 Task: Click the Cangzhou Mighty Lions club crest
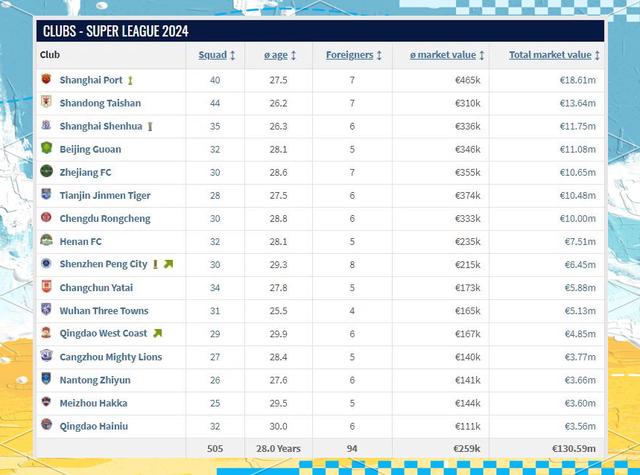pyautogui.click(x=46, y=355)
